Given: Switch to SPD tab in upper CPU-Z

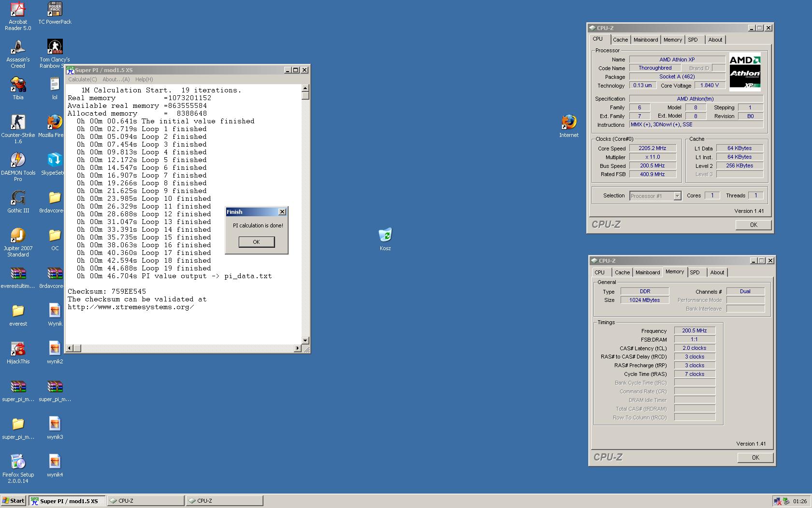Looking at the screenshot, I should (693, 40).
